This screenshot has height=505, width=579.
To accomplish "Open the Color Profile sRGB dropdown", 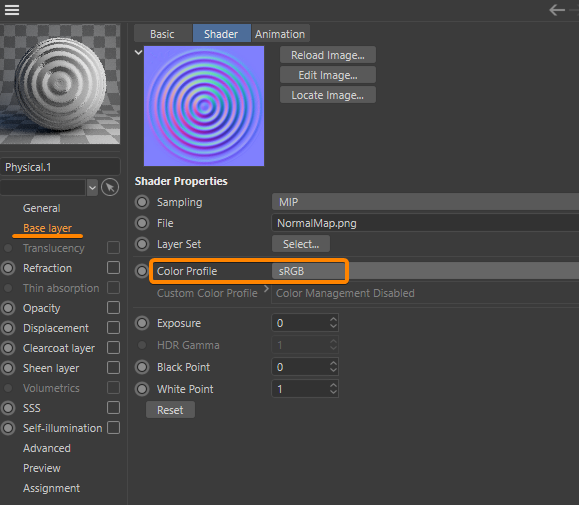I will pyautogui.click(x=425, y=271).
